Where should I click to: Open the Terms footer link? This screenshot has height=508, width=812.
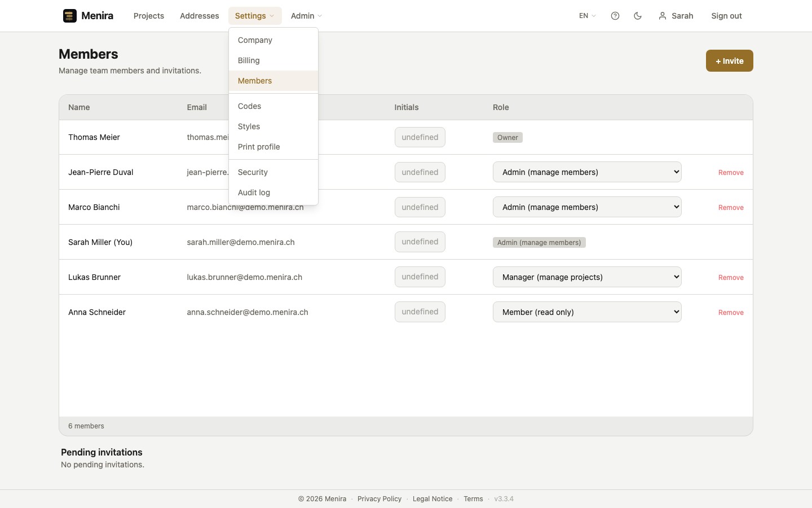point(473,499)
